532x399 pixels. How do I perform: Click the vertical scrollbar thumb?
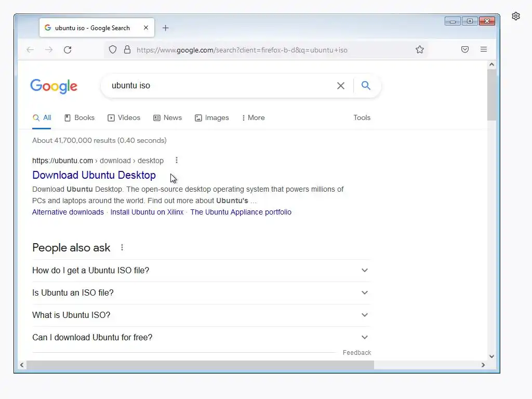pos(491,95)
